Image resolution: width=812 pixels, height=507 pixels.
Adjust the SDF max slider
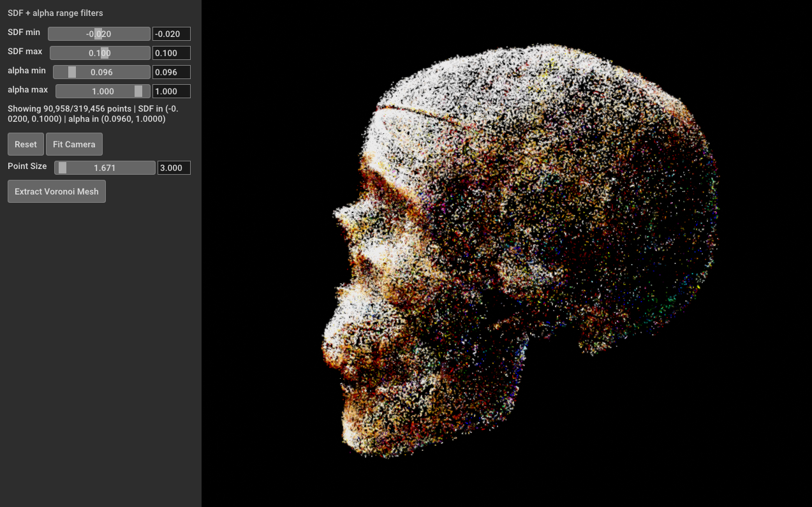tap(100, 53)
